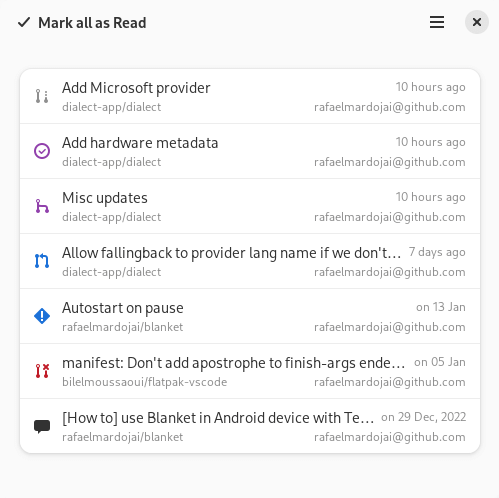Viewport: 499px width, 498px height.
Task: Open Allow fallingback to provider lang name notification
Action: click(x=250, y=261)
